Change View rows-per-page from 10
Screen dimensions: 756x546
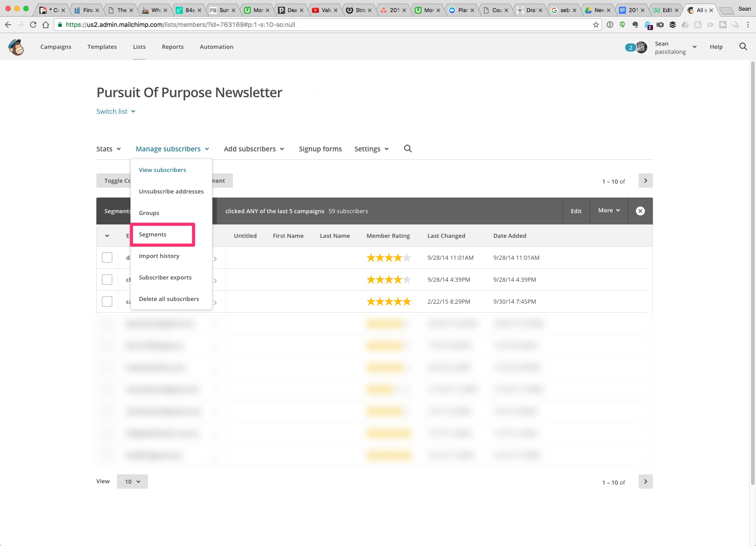tap(132, 482)
